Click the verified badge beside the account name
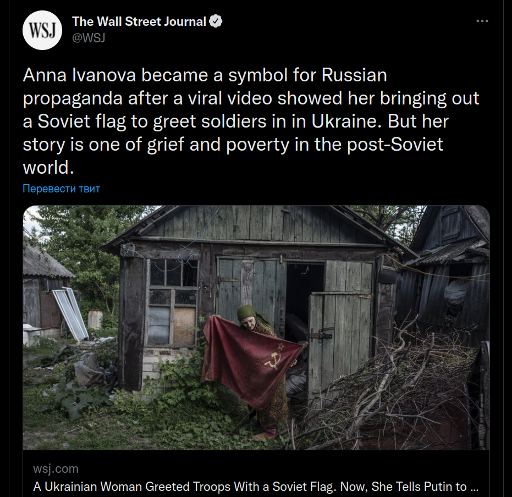Image resolution: width=512 pixels, height=497 pixels. pos(216,22)
